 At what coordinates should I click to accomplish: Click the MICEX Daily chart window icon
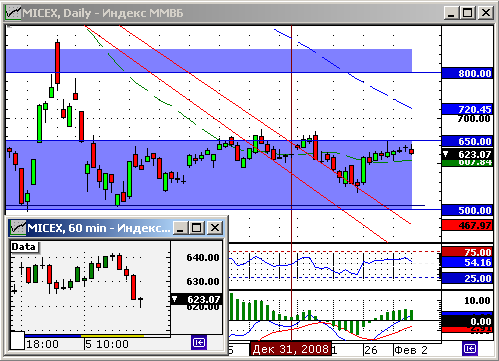(13, 13)
